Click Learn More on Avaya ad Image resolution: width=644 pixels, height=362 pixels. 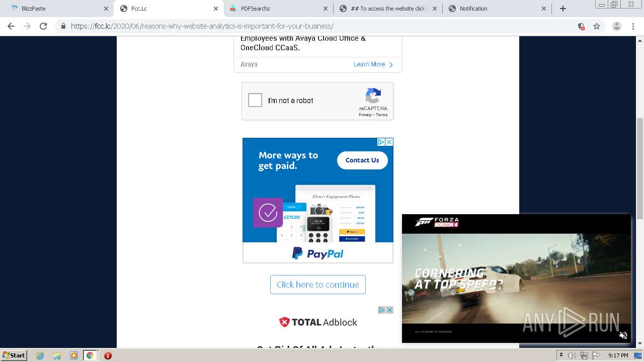pos(373,64)
